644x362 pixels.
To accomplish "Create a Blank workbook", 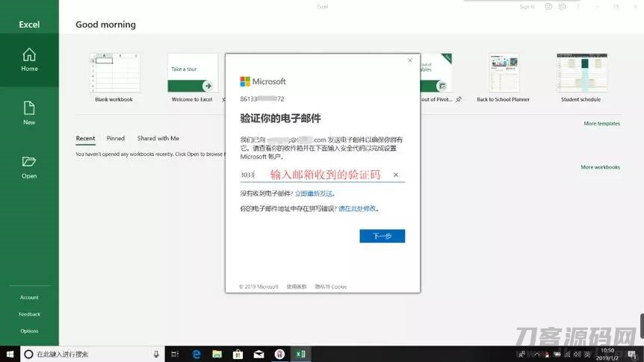I will pyautogui.click(x=114, y=78).
